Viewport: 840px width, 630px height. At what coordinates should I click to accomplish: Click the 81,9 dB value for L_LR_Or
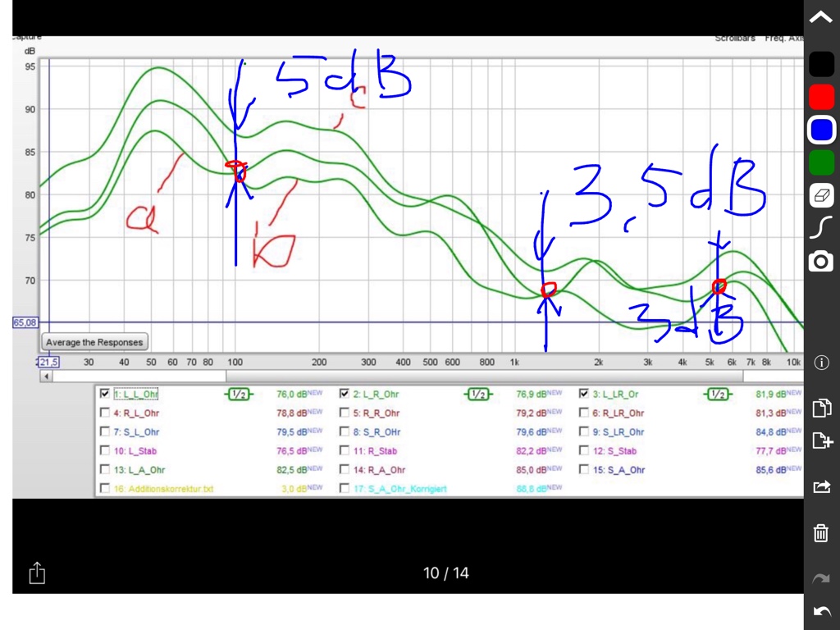tap(771, 395)
